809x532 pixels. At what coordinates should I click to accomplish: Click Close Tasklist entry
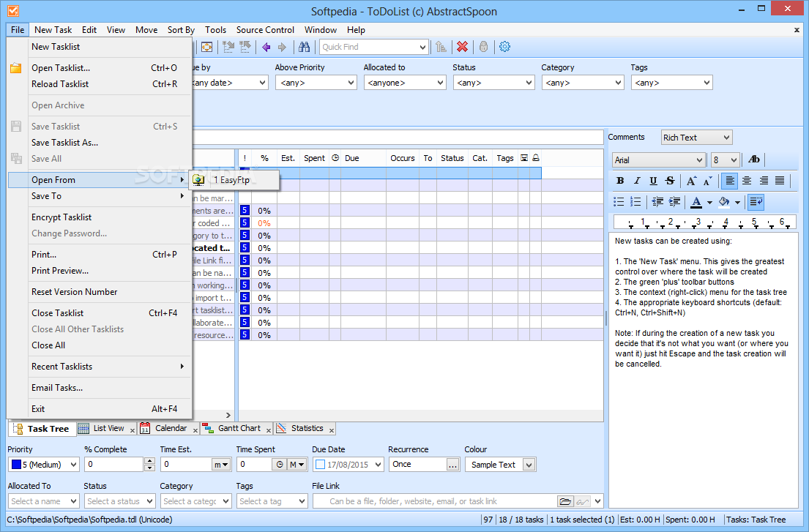point(57,313)
